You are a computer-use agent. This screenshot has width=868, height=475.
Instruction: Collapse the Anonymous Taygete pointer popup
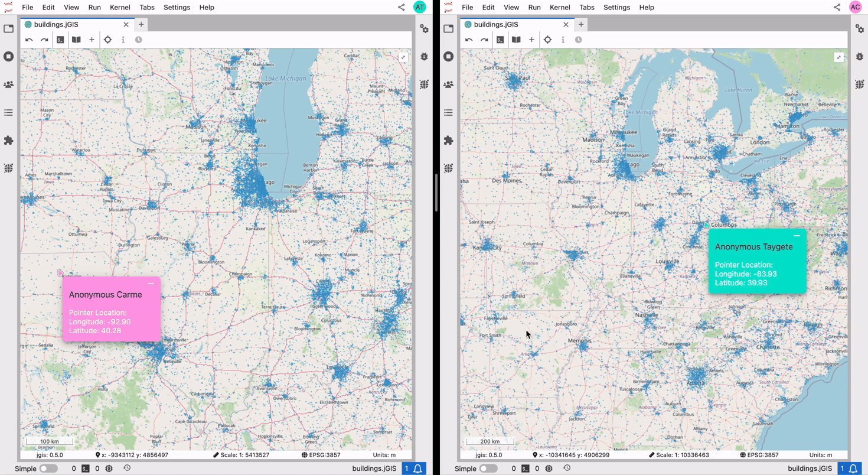point(797,236)
